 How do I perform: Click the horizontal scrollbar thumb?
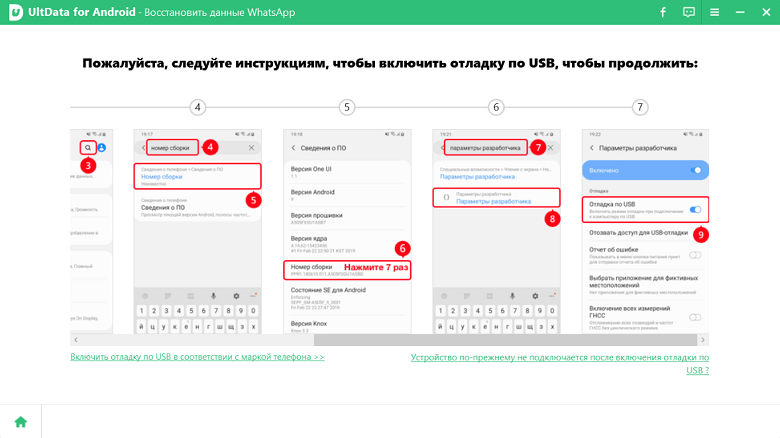pyautogui.click(x=505, y=339)
